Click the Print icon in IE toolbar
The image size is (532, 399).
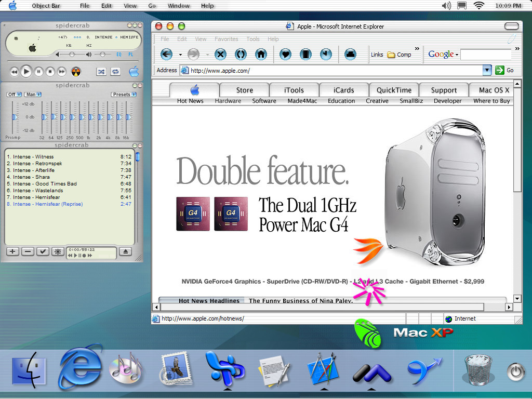pyautogui.click(x=350, y=54)
